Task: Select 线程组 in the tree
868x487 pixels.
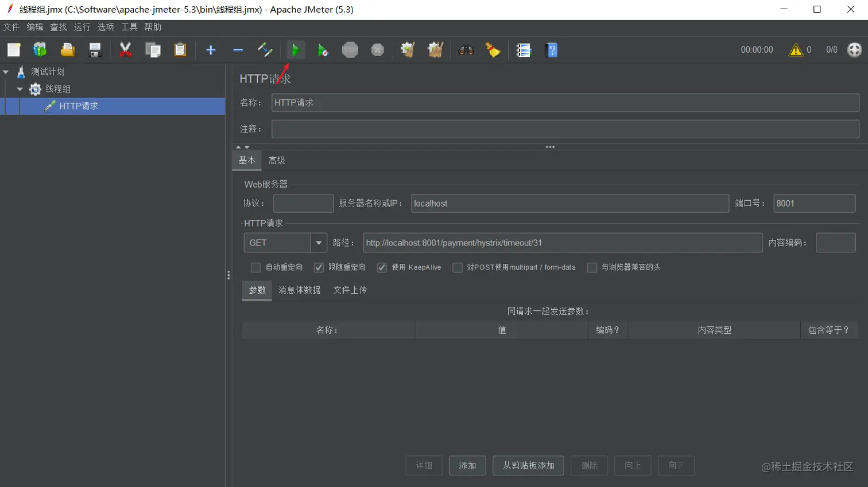Action: [x=58, y=89]
